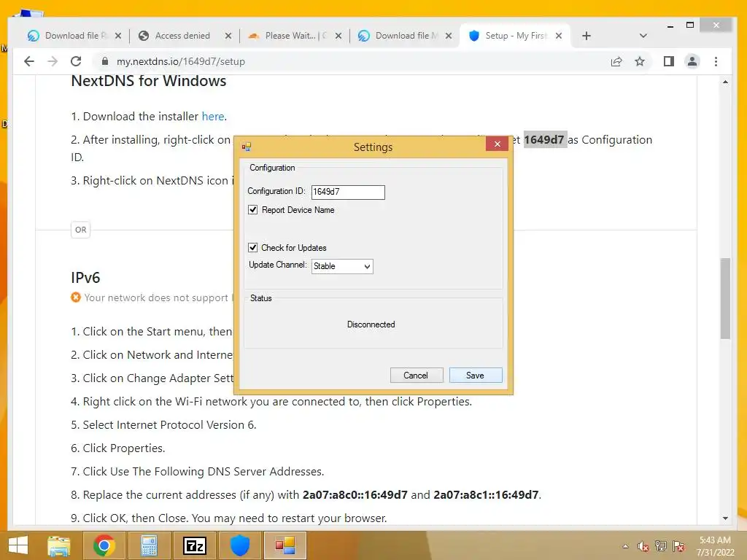
Task: Click the 2a07:a8c0::16:49d7 address text
Action: (x=355, y=495)
